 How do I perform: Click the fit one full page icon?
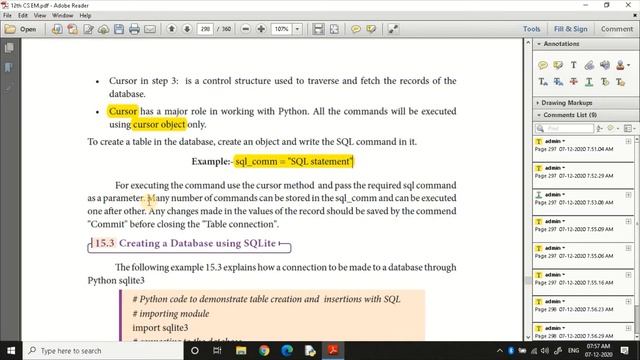pyautogui.click(x=334, y=29)
